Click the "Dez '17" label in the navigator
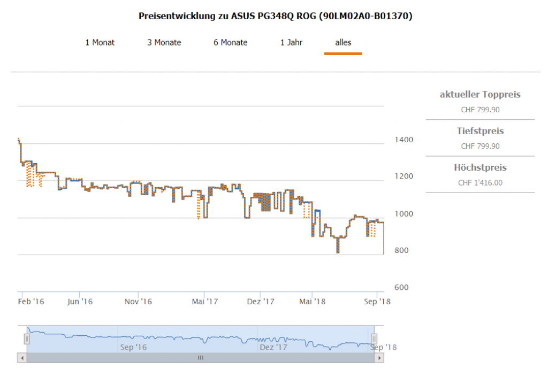The image size is (548, 392). [273, 348]
